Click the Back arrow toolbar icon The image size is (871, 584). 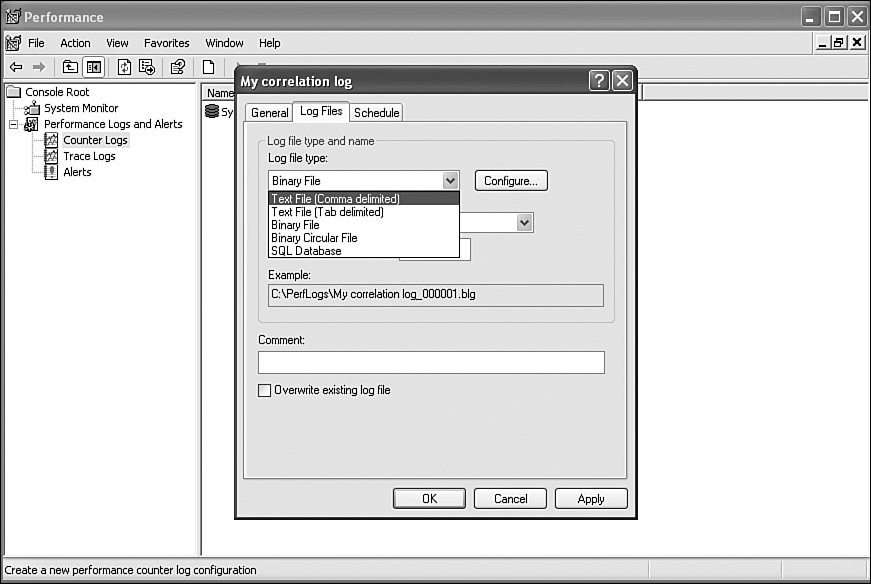click(16, 67)
